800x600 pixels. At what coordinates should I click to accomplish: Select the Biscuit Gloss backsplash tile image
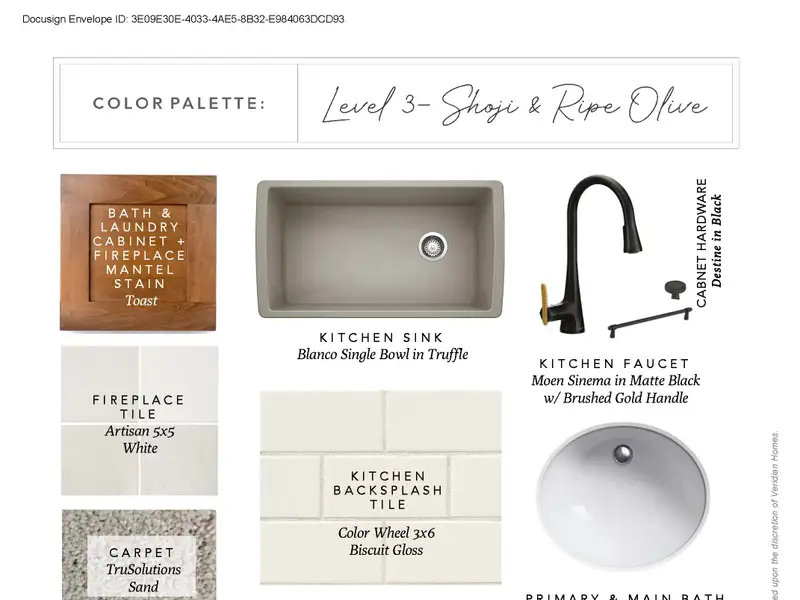381,487
